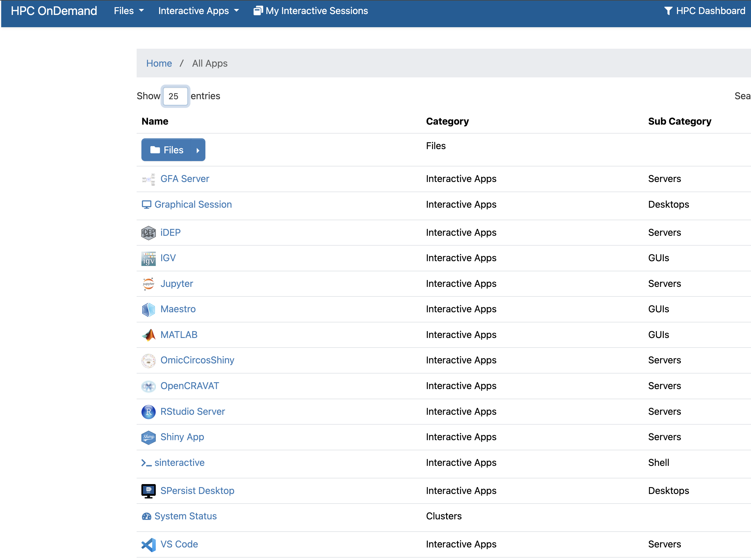Screen dimensions: 751x560
Task: Click the Graphical Session monitor icon
Action: point(146,205)
